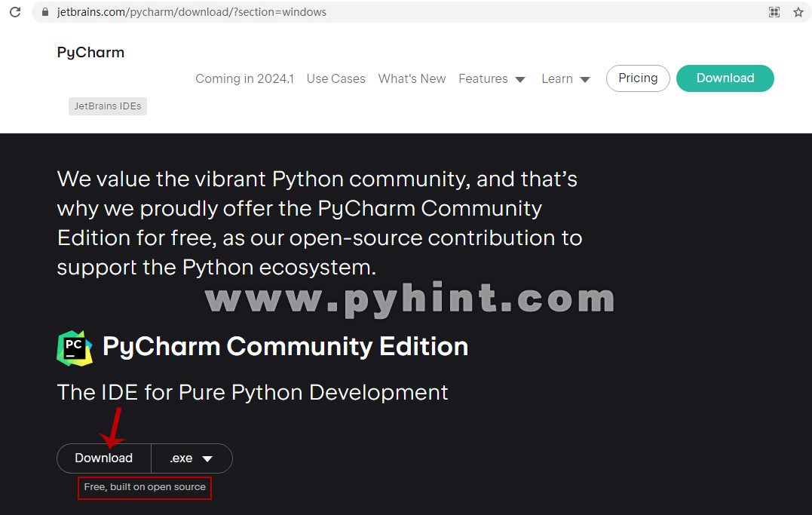812x515 pixels.
Task: Click the 'Free, built on open source' text
Action: click(145, 487)
